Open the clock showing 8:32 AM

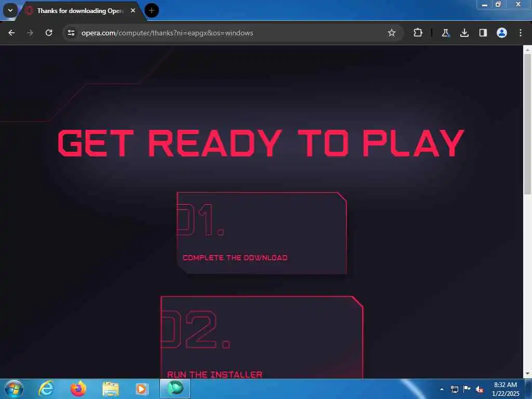coord(506,389)
